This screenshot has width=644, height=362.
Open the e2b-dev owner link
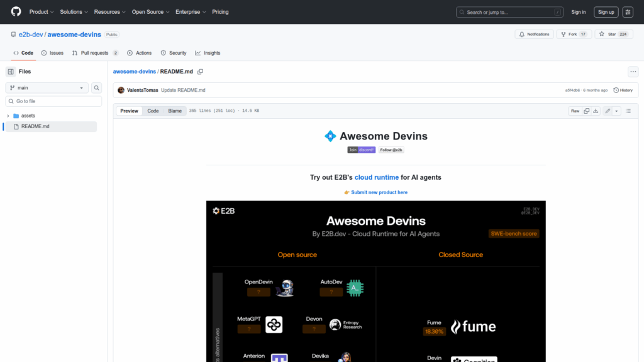coord(31,35)
